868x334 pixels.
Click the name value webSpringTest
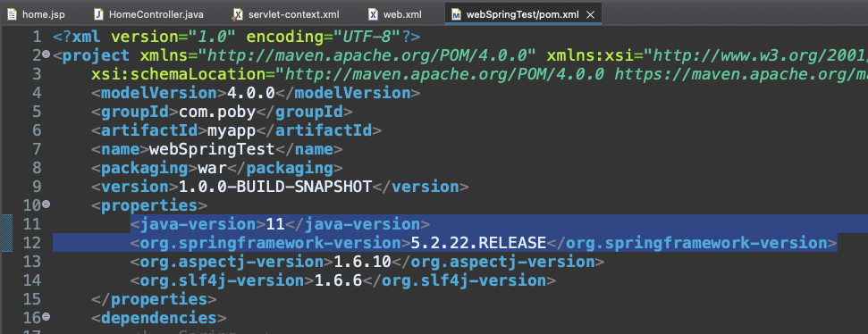point(212,149)
